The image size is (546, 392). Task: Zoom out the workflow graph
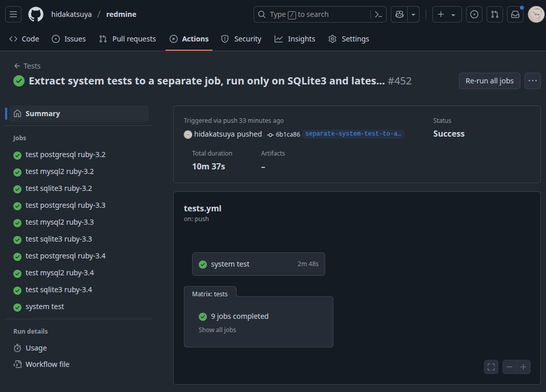[x=509, y=367]
